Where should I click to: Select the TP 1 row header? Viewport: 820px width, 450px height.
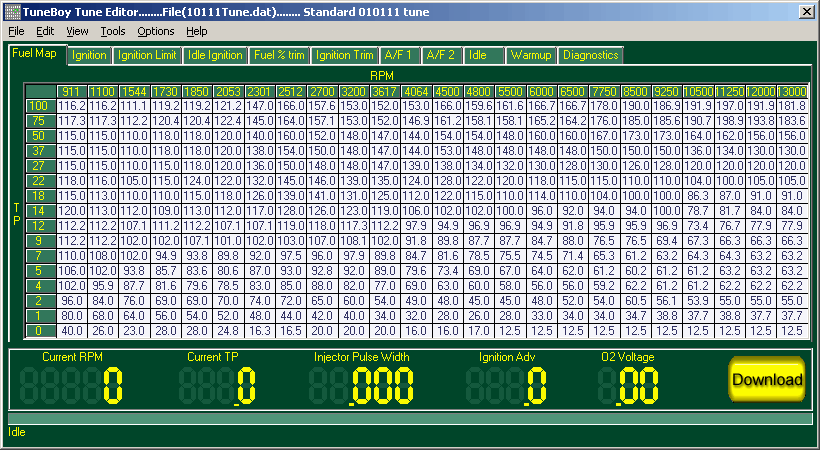coord(40,316)
